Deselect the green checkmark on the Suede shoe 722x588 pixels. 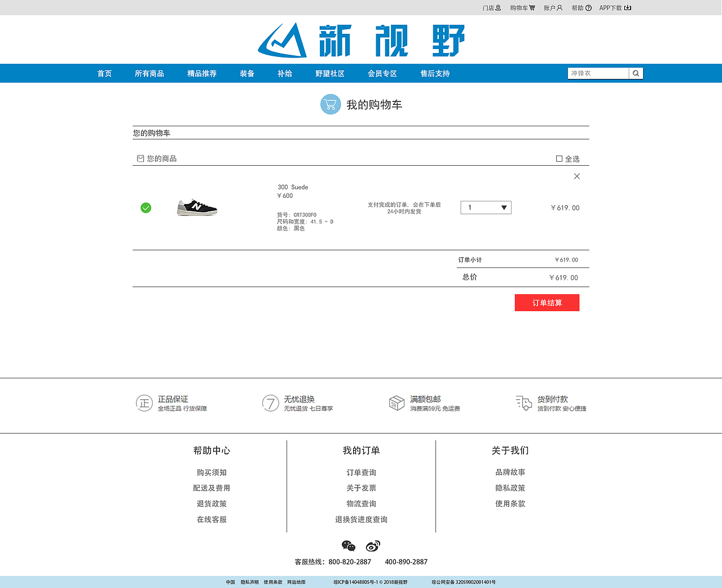coord(146,207)
